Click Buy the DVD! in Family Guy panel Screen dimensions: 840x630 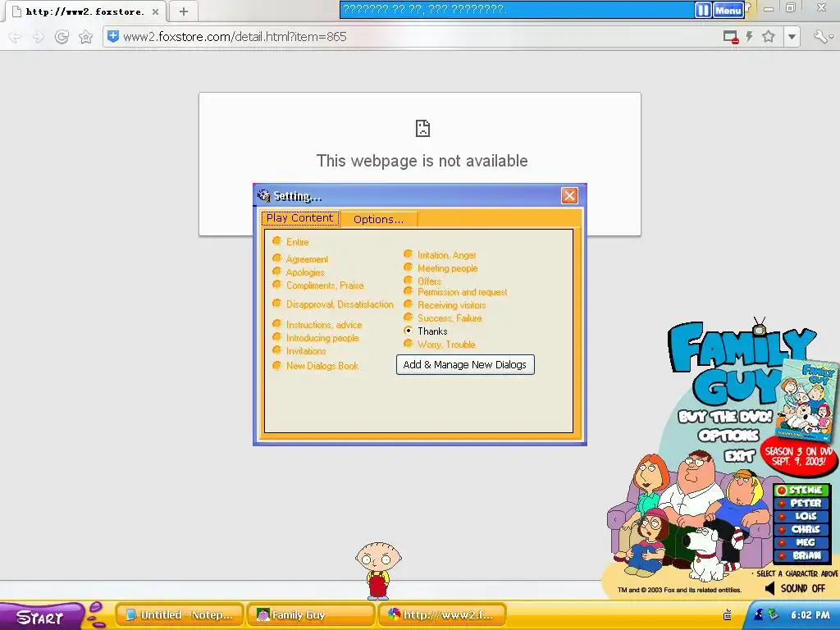(725, 416)
